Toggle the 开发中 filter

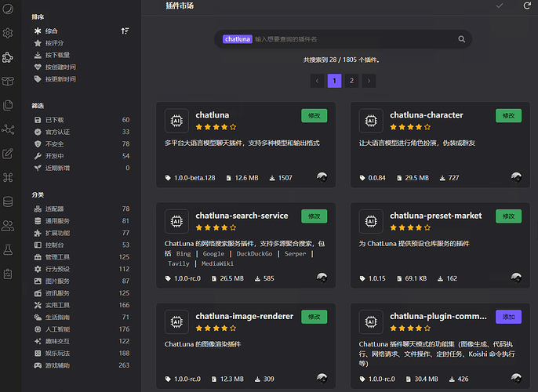tap(82, 156)
